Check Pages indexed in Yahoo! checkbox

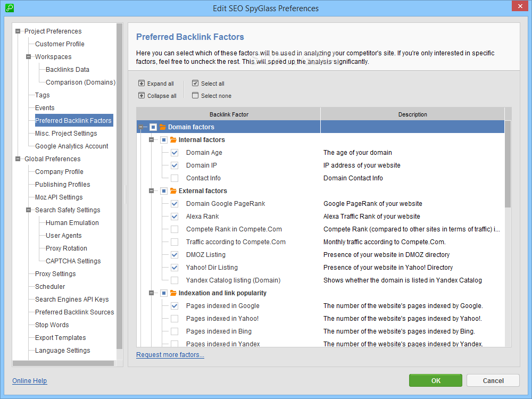(174, 319)
